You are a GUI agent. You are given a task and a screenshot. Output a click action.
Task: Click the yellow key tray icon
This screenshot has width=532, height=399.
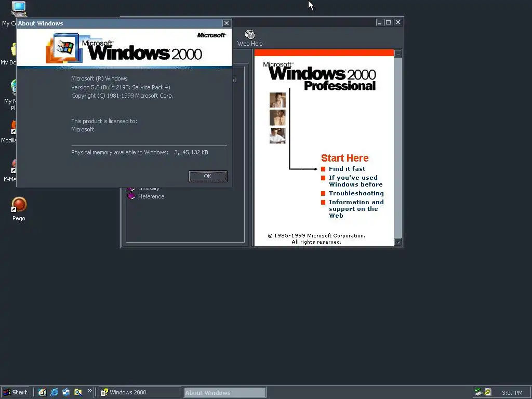point(488,392)
